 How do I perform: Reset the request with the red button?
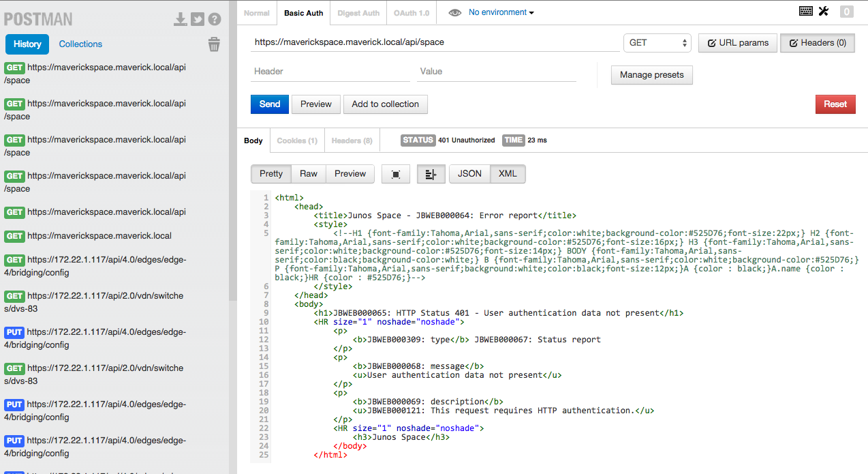835,104
